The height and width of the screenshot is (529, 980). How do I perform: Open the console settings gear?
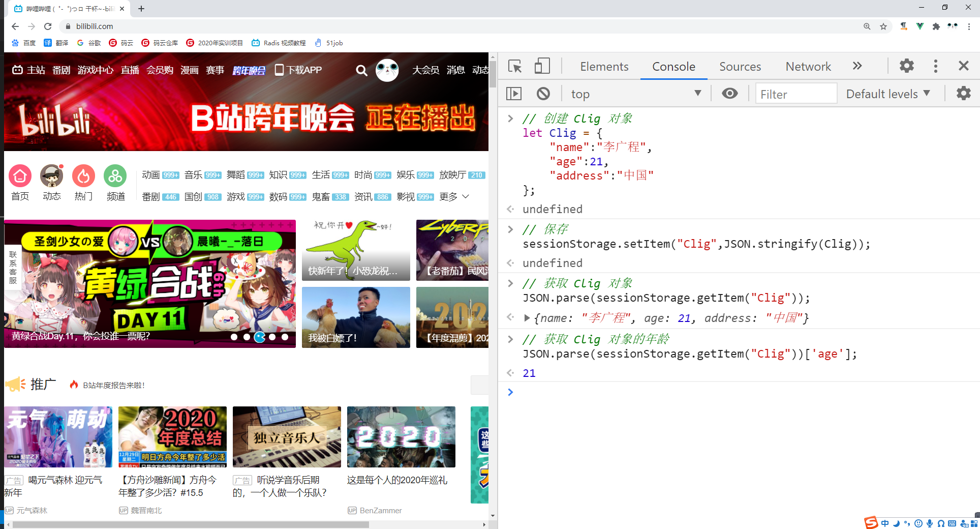[x=963, y=94]
